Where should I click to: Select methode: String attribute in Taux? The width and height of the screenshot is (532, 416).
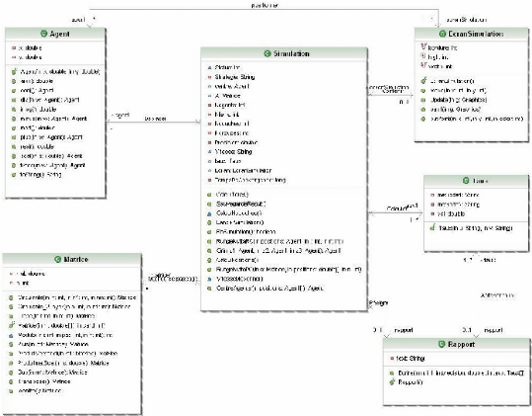pyautogui.click(x=458, y=196)
